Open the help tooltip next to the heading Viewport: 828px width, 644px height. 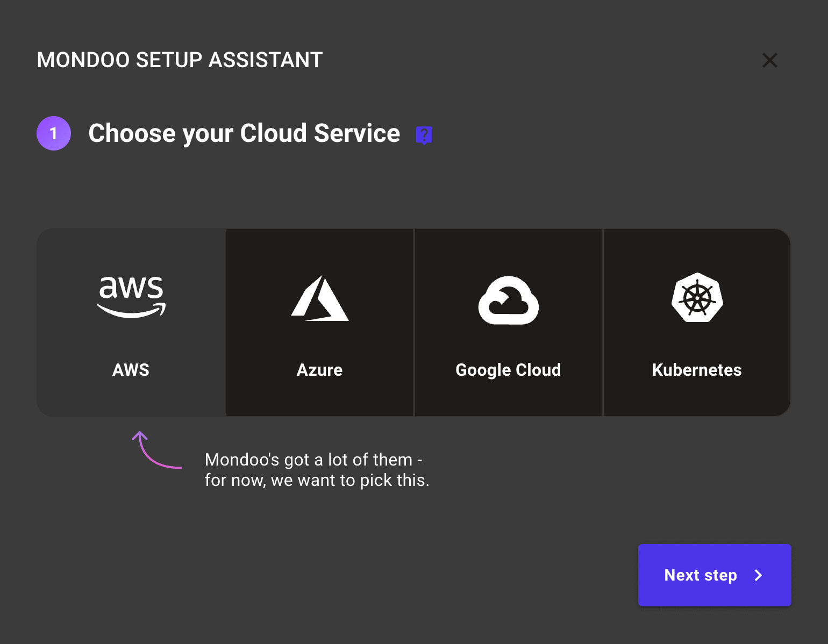(424, 135)
